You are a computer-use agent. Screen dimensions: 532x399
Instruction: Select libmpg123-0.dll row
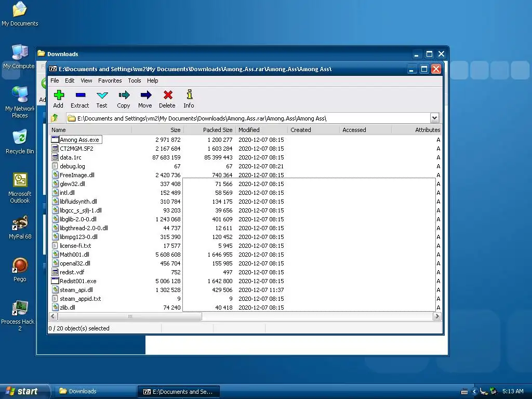(246, 237)
